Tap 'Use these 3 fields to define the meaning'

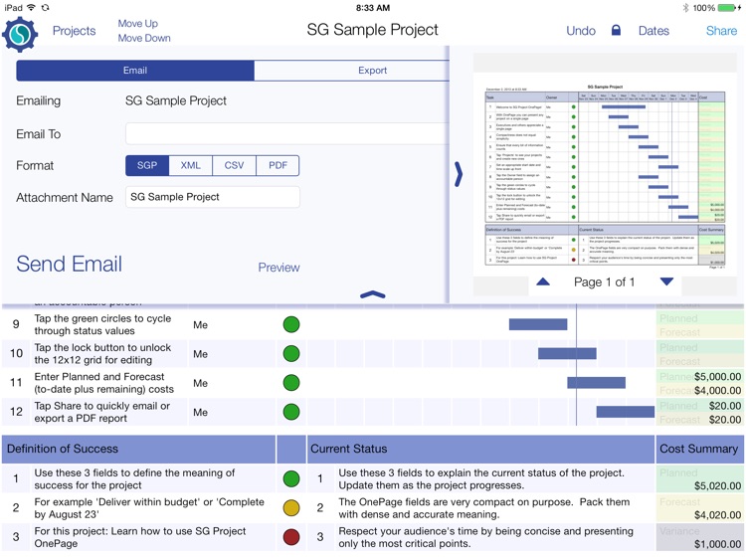[134, 479]
